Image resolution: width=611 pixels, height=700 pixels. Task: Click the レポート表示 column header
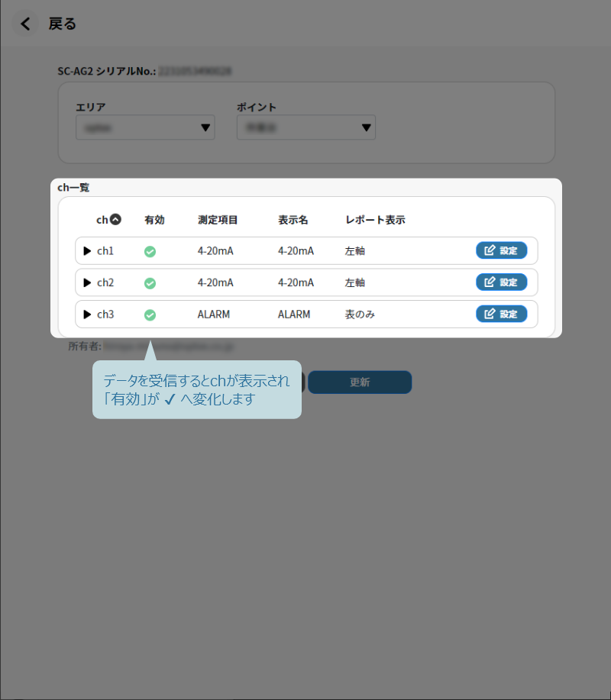point(375,220)
